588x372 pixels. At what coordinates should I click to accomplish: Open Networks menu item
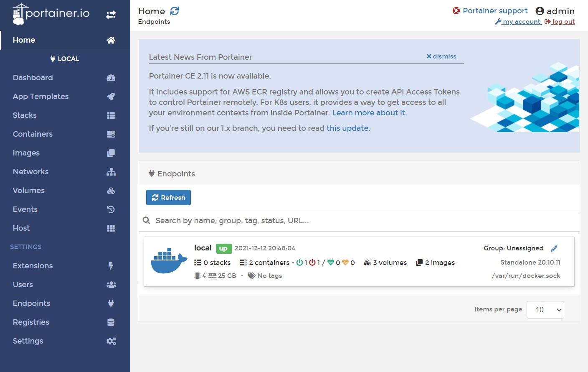(x=65, y=172)
